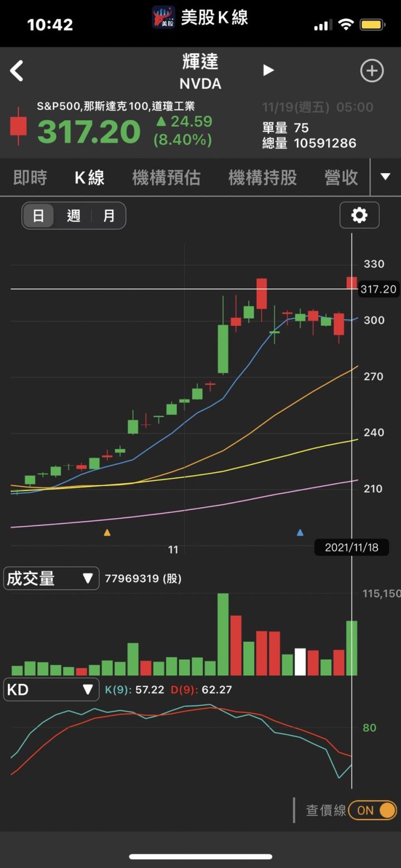
Task: Tap the blue triangle marker on chart
Action: click(x=300, y=532)
